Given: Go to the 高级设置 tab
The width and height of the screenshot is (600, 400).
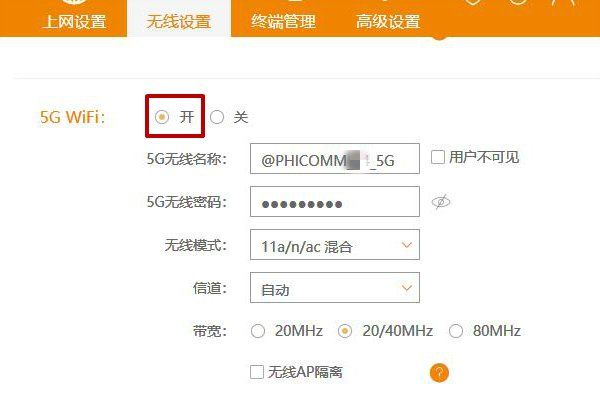Looking at the screenshot, I should coord(388,21).
